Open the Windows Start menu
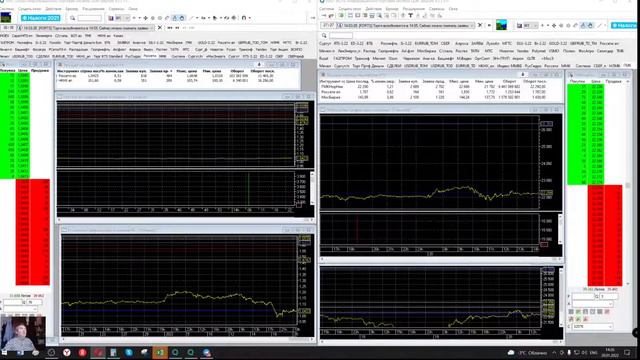Screen dimensions: 640x360 point(5,353)
